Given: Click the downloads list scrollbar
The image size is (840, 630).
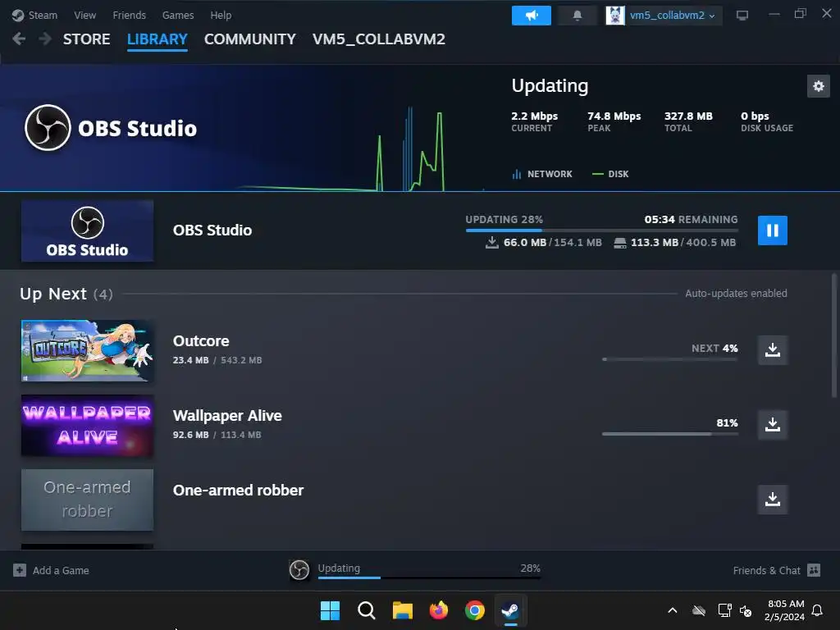Looking at the screenshot, I should 833,336.
